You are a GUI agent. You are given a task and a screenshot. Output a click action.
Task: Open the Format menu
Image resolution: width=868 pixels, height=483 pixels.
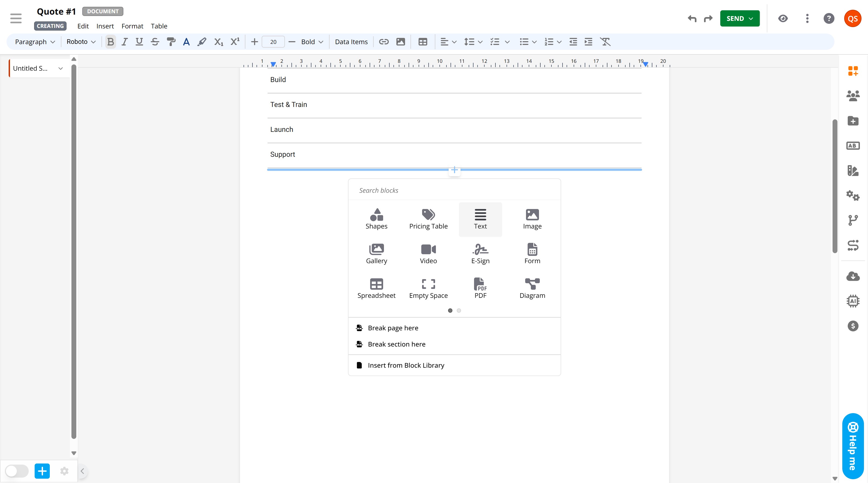point(132,26)
